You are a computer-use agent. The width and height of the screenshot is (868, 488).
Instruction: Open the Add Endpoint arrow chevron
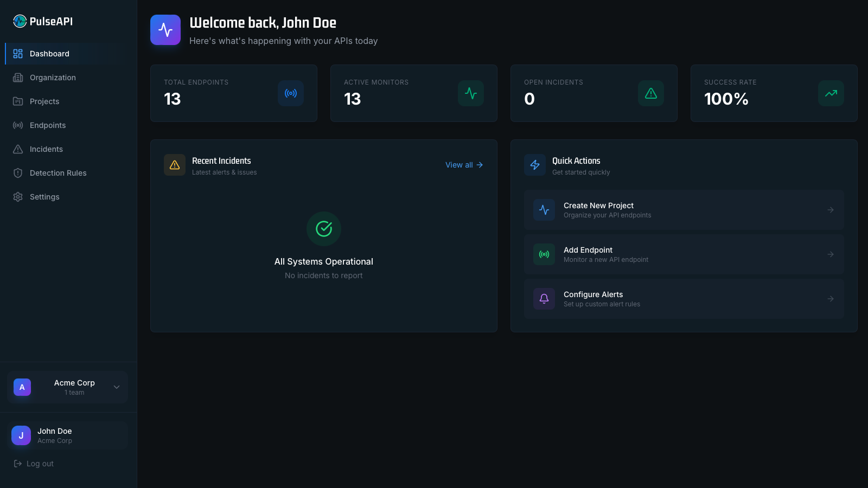coord(831,254)
